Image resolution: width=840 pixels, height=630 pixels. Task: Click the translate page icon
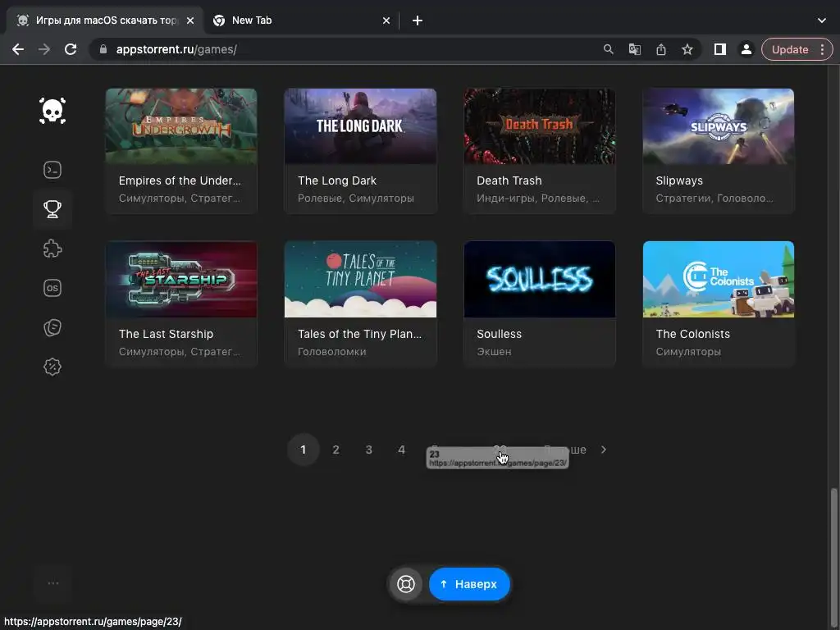pyautogui.click(x=635, y=49)
